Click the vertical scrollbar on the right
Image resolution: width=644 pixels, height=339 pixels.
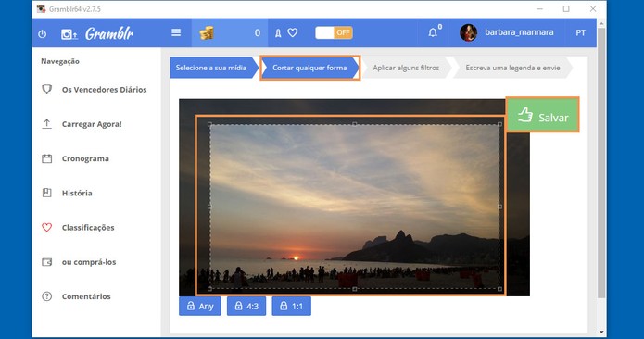pos(601,162)
